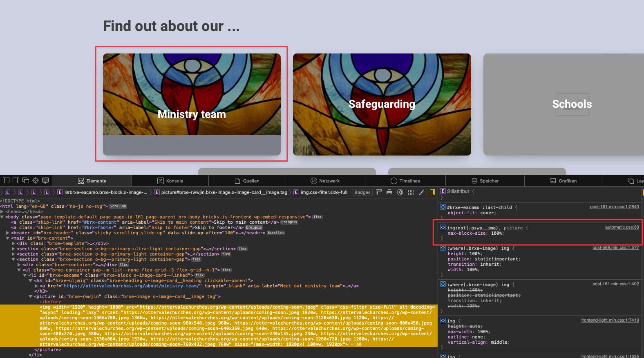Toggle the appearance (dark/light) icon
644x358 pixels.
click(400, 192)
